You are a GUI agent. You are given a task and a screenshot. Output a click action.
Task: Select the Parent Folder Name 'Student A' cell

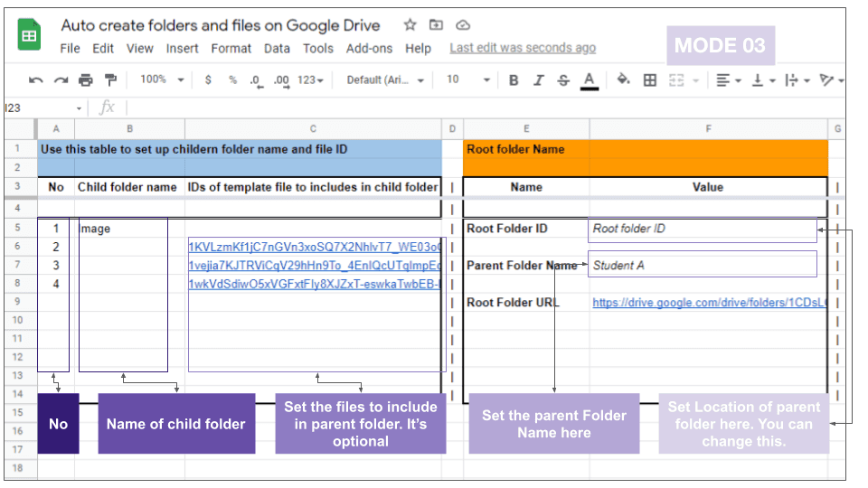702,266
